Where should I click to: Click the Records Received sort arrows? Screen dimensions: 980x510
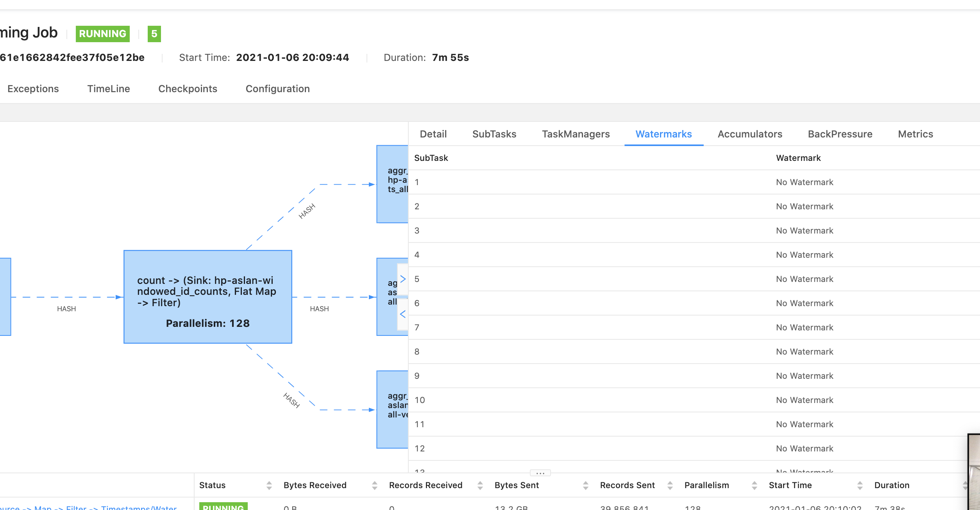(480, 485)
